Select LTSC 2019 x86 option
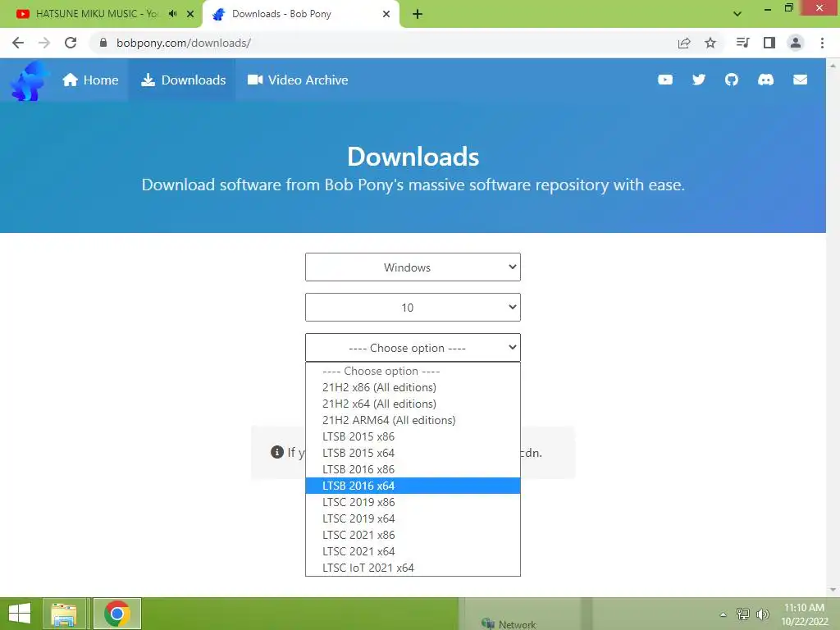Image resolution: width=840 pixels, height=630 pixels. pyautogui.click(x=413, y=503)
